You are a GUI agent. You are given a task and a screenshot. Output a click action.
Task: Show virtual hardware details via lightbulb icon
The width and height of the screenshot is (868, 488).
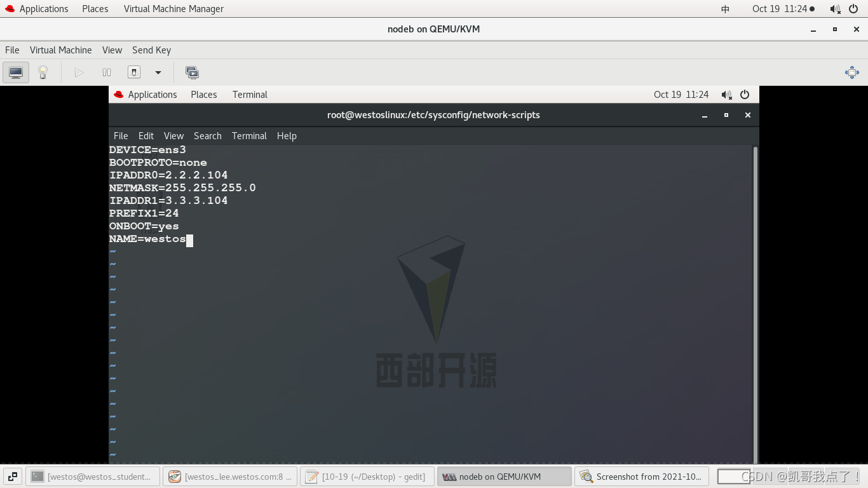42,72
